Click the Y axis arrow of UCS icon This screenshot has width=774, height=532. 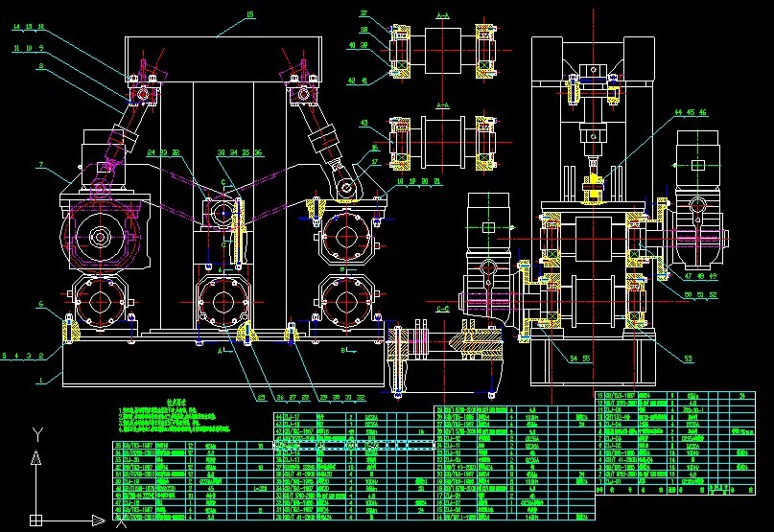(35, 458)
